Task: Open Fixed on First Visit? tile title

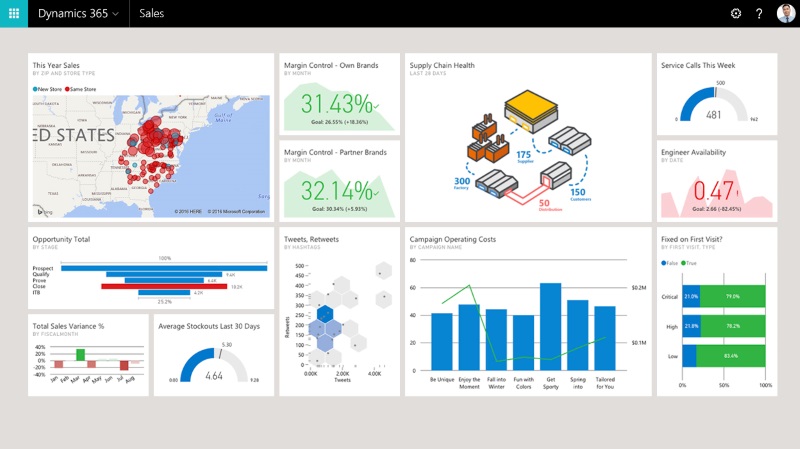Action: pos(691,239)
